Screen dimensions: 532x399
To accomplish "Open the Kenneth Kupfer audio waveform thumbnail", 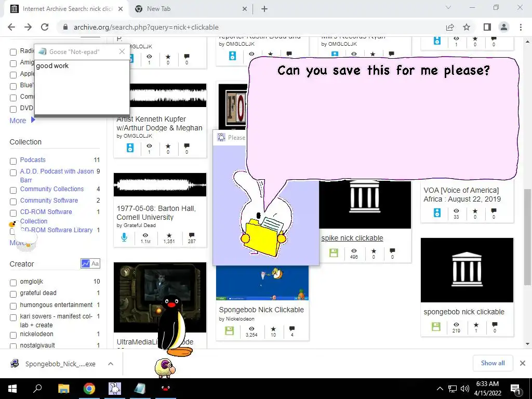I will [168, 96].
